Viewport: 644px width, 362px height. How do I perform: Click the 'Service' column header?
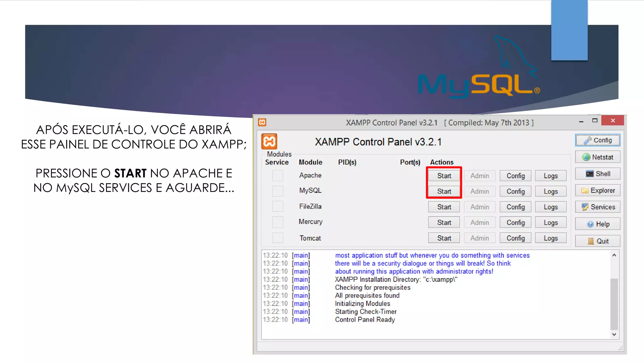coord(277,162)
